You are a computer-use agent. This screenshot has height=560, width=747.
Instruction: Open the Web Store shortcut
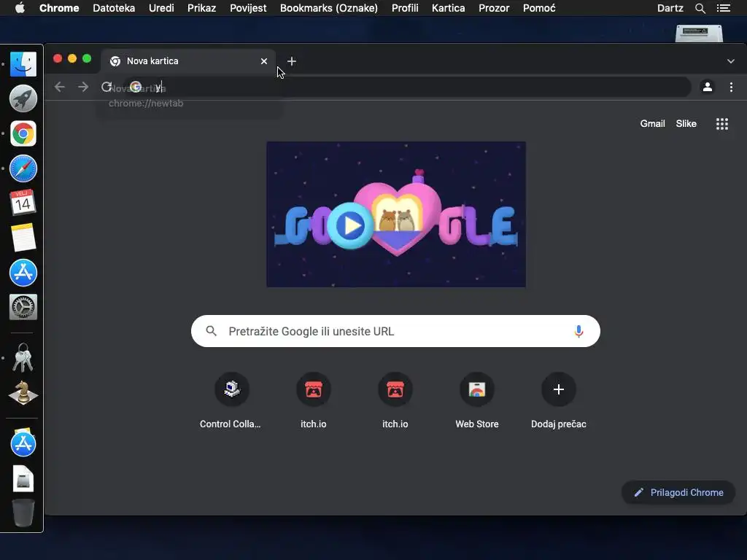pos(477,401)
